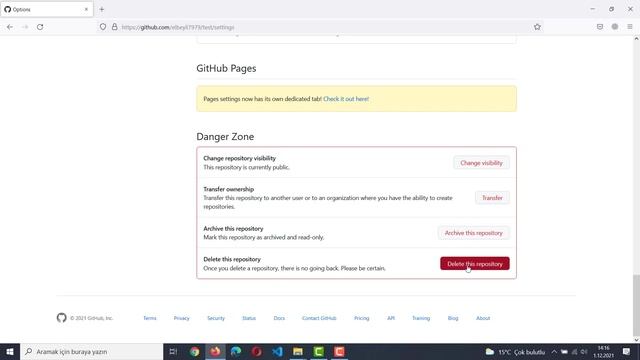Open the red recorder taskbar icon
The image size is (640, 360).
tap(339, 351)
